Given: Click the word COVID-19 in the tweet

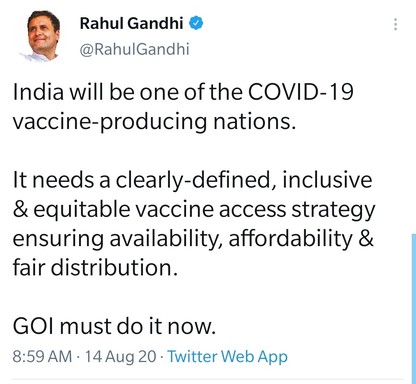Looking at the screenshot, I should point(300,92).
